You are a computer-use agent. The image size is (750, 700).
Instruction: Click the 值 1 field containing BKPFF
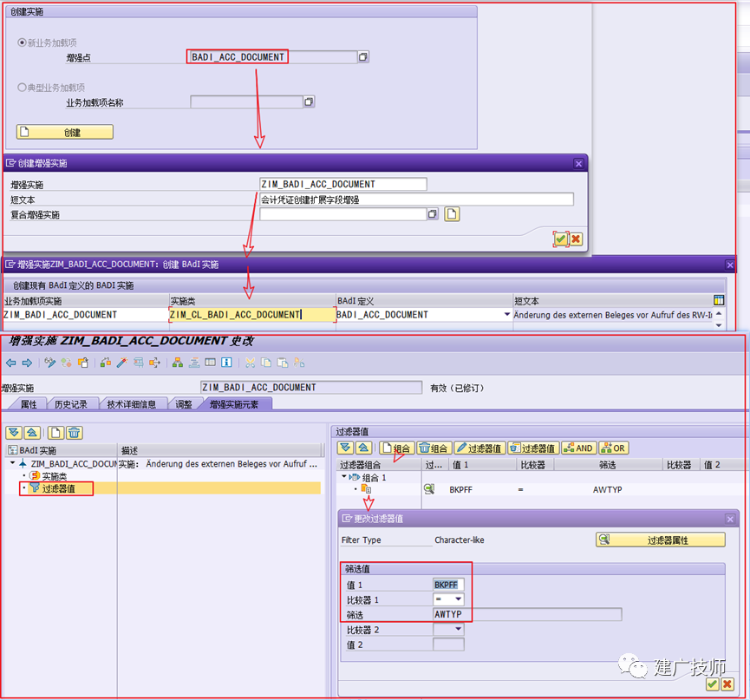(448, 585)
